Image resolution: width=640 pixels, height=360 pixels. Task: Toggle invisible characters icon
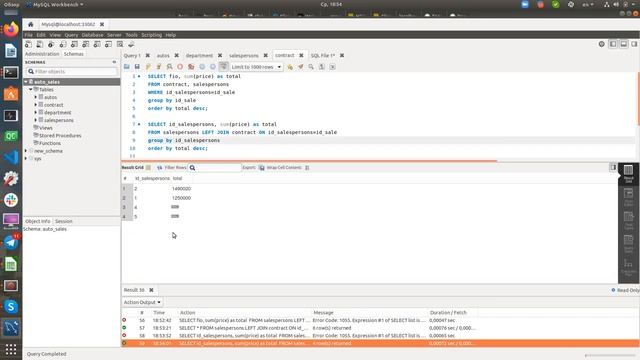pyautogui.click(x=322, y=67)
